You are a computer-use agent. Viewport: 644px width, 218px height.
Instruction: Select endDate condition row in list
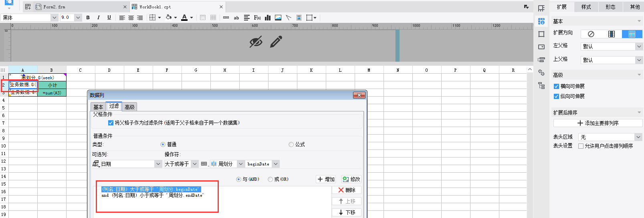(153, 196)
